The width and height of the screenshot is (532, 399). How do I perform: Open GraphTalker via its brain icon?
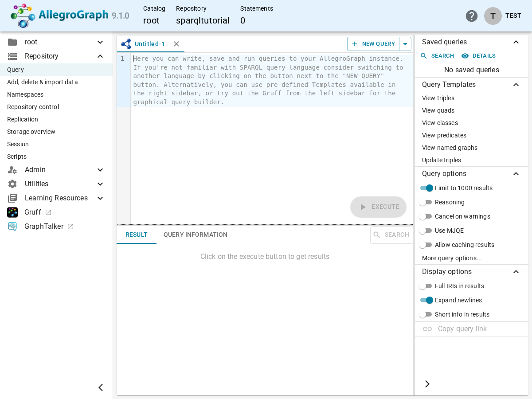tap(12, 227)
